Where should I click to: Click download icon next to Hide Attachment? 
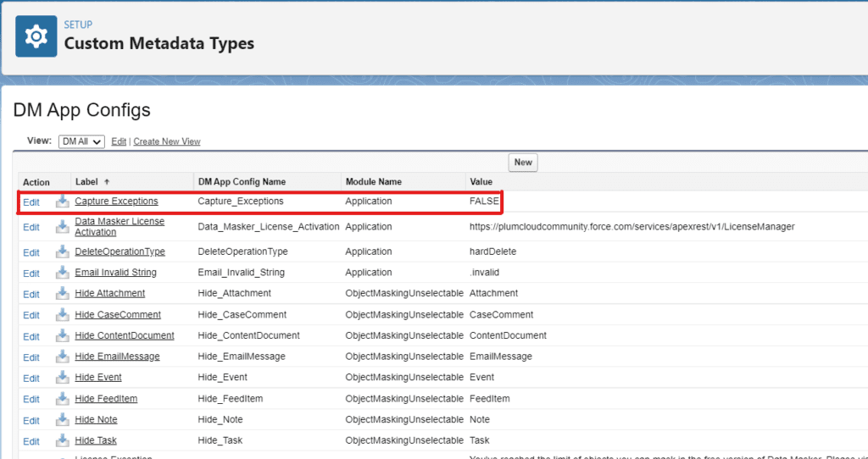click(62, 294)
